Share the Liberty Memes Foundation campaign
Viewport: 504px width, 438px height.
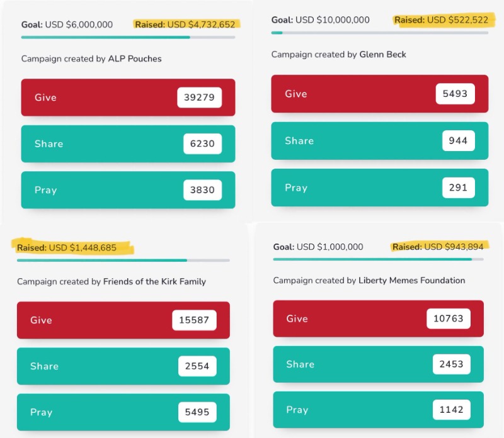[378, 364]
